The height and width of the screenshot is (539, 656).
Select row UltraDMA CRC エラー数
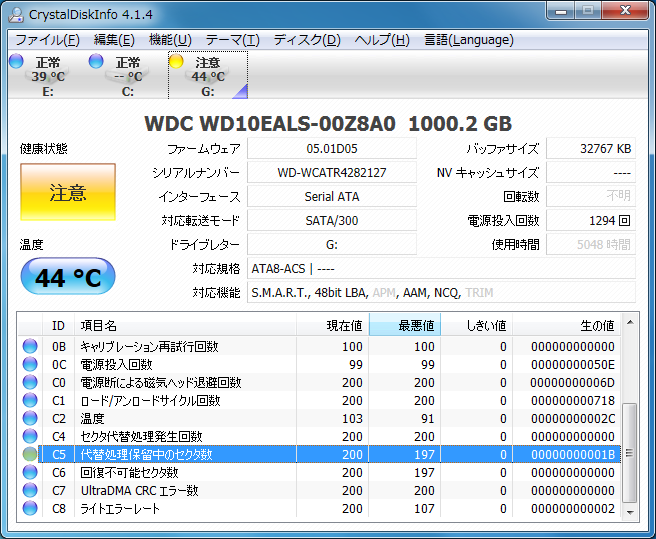pos(319,490)
